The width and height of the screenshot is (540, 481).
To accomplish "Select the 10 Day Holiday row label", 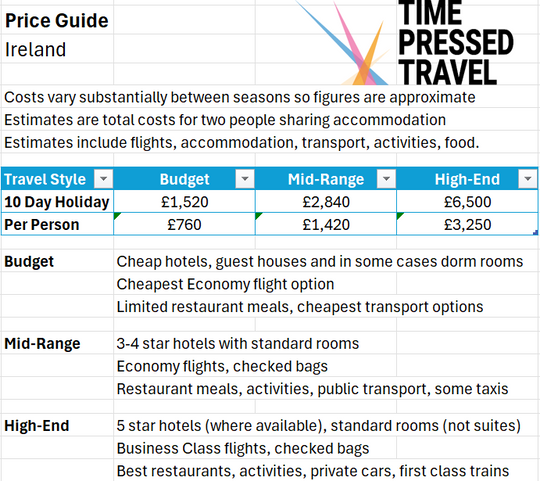I will (x=57, y=201).
